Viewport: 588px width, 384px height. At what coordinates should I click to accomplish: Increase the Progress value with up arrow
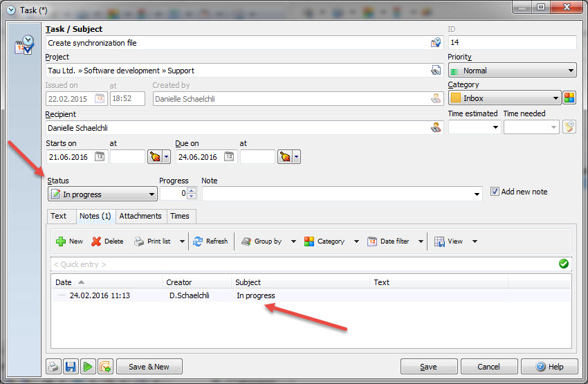tap(192, 191)
